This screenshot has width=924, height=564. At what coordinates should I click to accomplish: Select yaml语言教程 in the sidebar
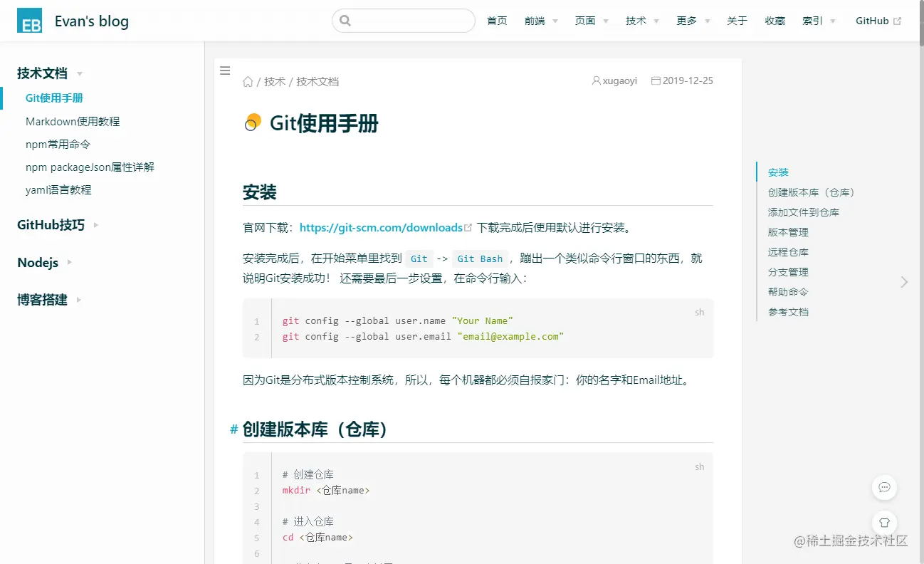point(58,190)
